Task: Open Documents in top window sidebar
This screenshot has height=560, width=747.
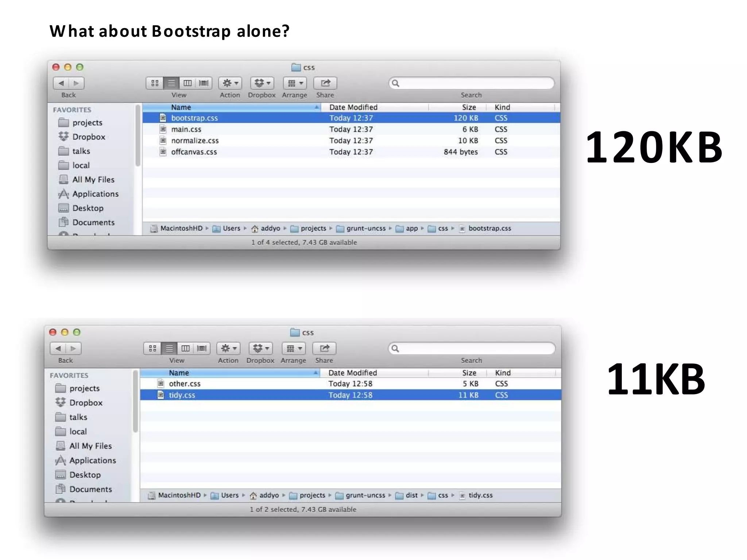Action: tap(86, 222)
